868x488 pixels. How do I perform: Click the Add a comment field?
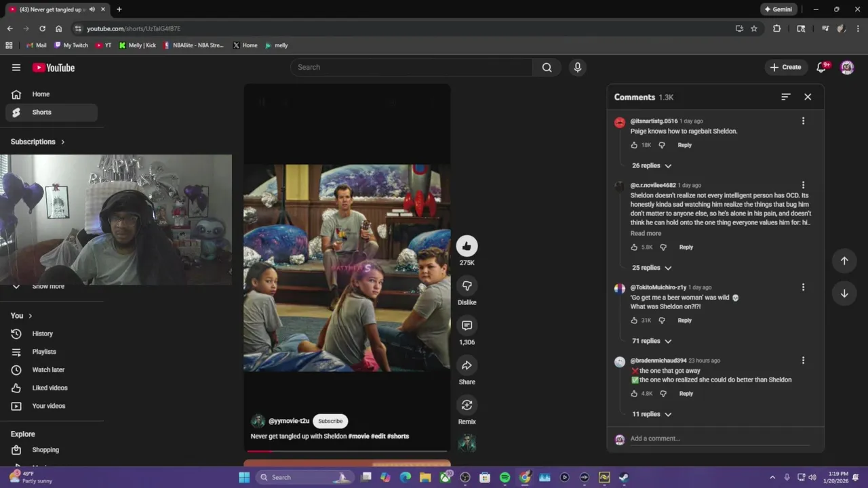[x=719, y=439]
